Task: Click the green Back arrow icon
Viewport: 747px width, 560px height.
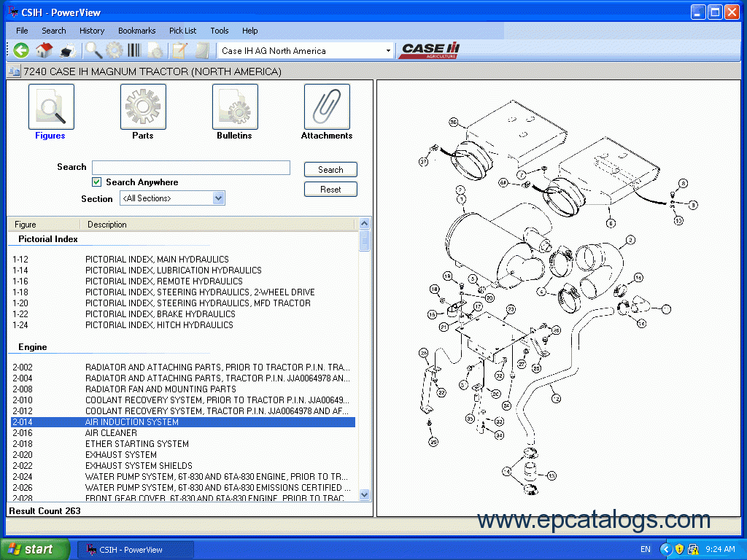Action: pos(21,50)
